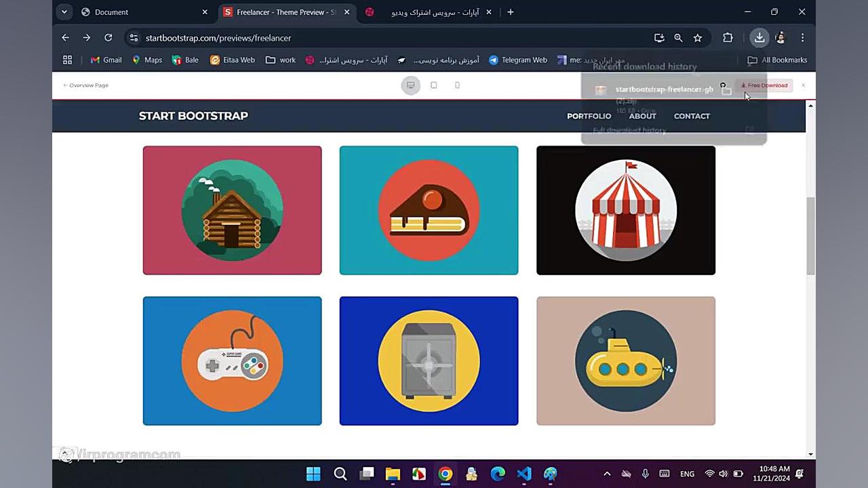Open the work bookmarks folder

tap(280, 60)
